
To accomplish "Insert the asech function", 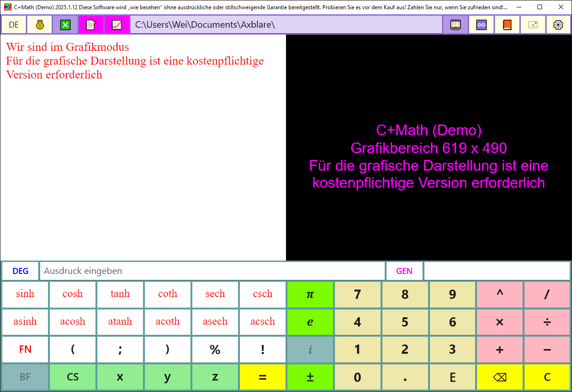I will (215, 322).
